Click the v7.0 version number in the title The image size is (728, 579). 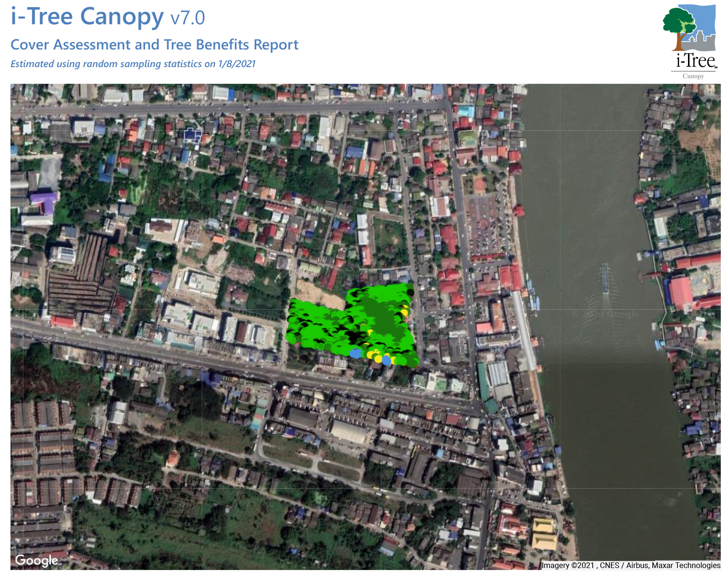coord(188,18)
